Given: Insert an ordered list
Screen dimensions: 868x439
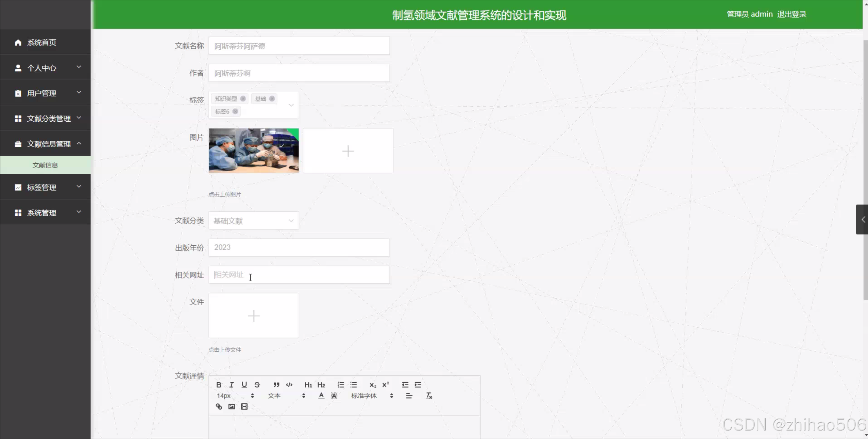Looking at the screenshot, I should pos(341,385).
